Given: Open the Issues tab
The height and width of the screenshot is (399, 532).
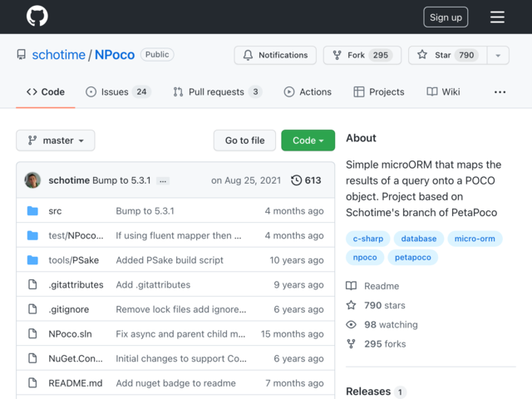Looking at the screenshot, I should coord(118,92).
